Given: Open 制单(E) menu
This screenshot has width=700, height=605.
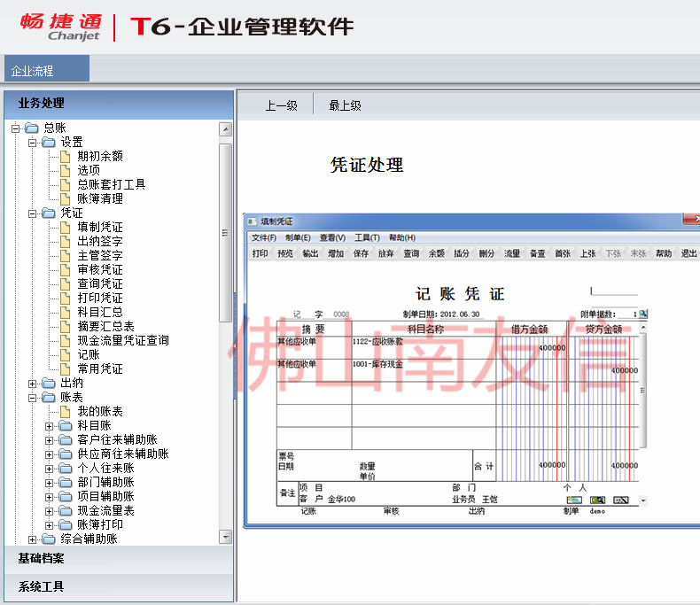Looking at the screenshot, I should tap(298, 237).
